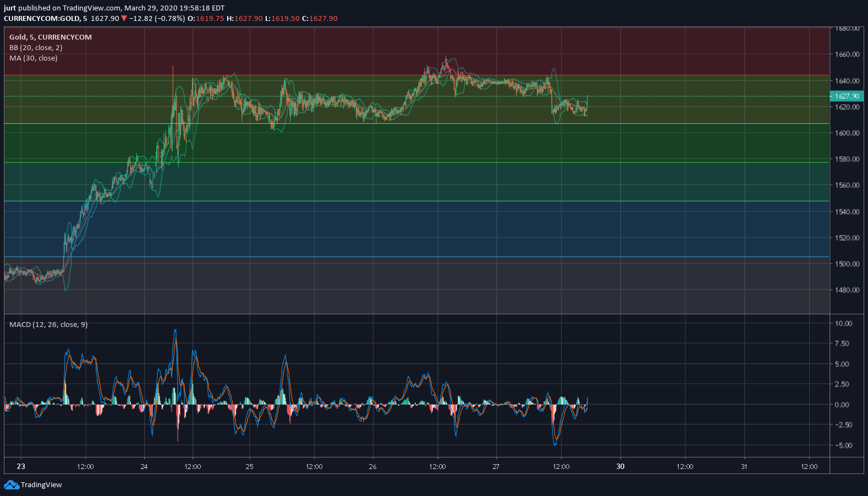Click the date label 27 on time axis

point(496,466)
